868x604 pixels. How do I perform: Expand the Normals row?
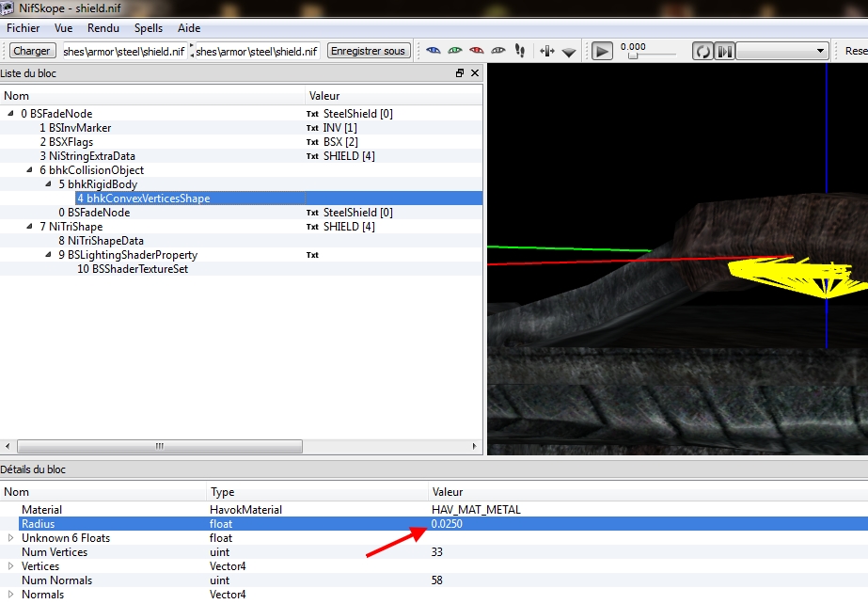(x=10, y=594)
